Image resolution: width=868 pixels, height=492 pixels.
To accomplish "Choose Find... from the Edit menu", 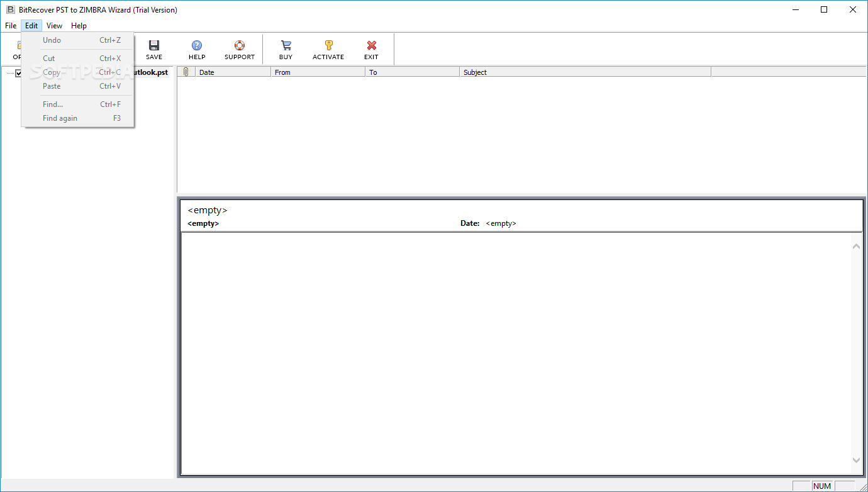I will (77, 104).
